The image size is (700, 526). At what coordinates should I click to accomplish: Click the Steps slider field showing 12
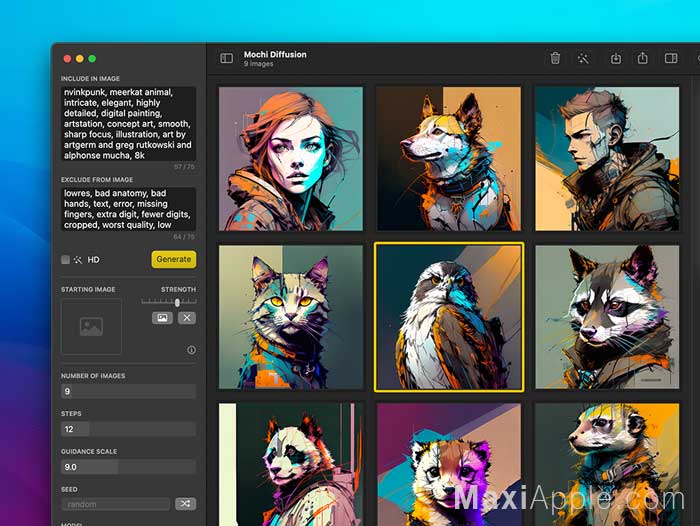click(128, 429)
